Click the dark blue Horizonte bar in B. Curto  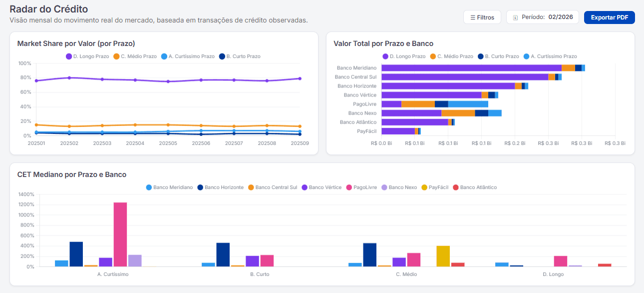pyautogui.click(x=223, y=254)
